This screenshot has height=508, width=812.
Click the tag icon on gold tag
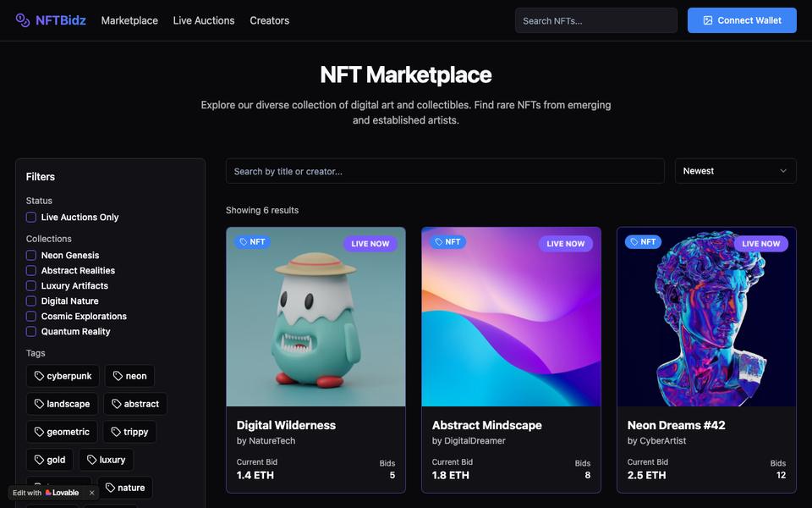39,460
